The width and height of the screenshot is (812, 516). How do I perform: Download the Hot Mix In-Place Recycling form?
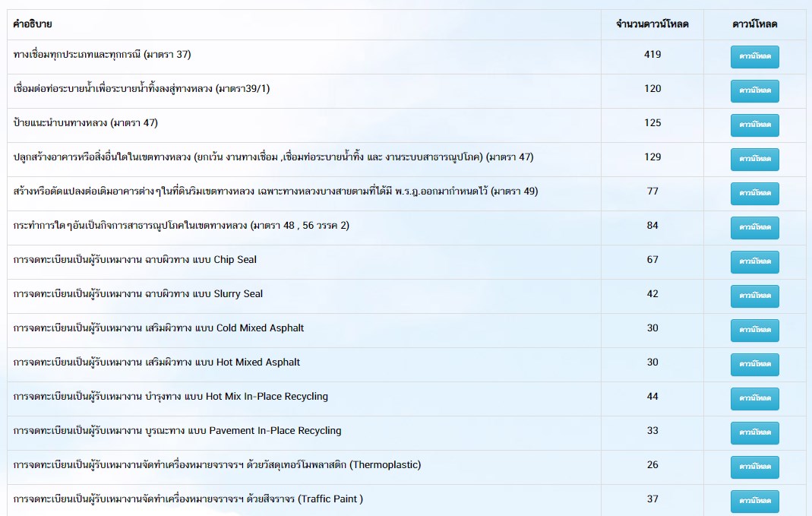pos(754,398)
